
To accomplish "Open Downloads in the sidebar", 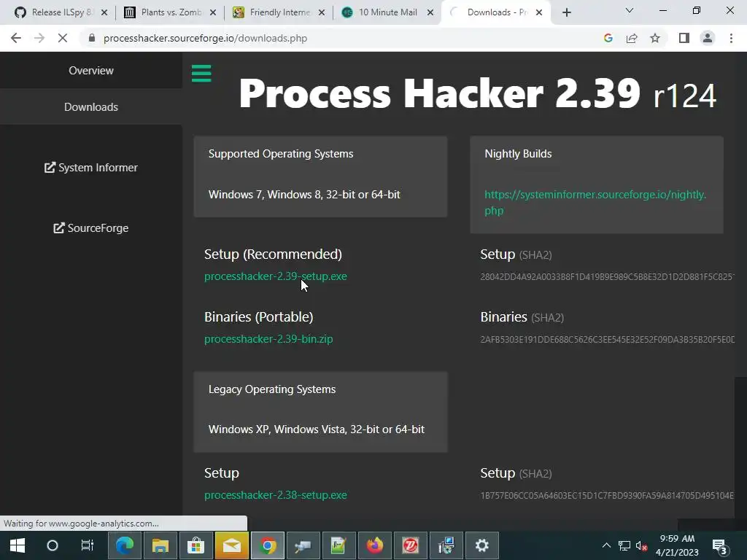I will click(91, 106).
